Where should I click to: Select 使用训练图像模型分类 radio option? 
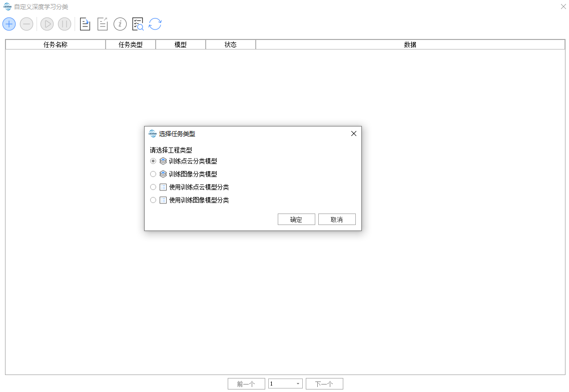[x=153, y=200]
